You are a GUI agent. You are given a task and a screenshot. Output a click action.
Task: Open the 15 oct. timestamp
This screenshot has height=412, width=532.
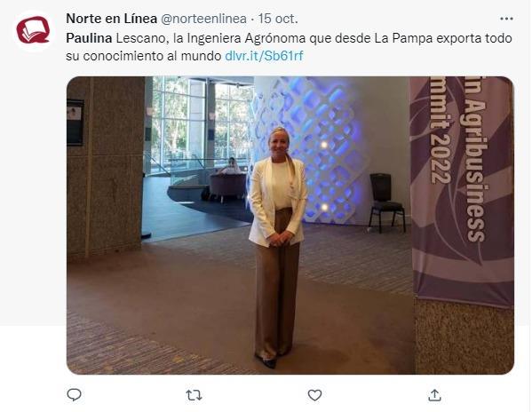coord(278,19)
